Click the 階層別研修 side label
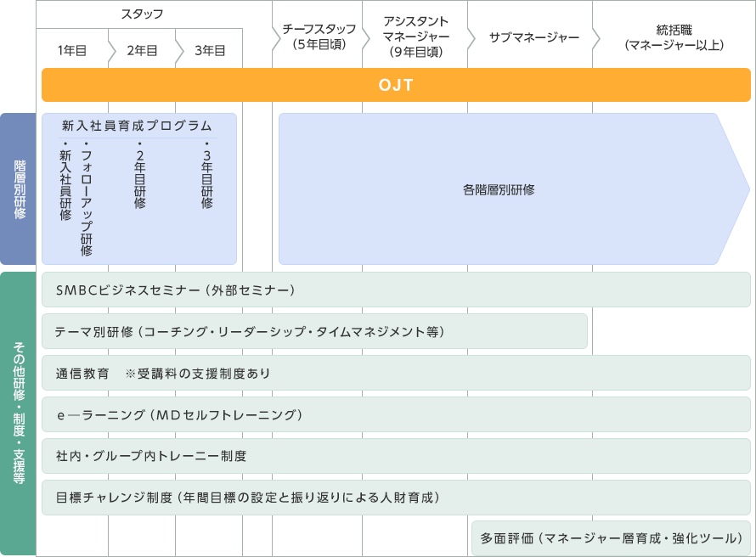Image resolution: width=756 pixels, height=557 pixels. (x=19, y=189)
